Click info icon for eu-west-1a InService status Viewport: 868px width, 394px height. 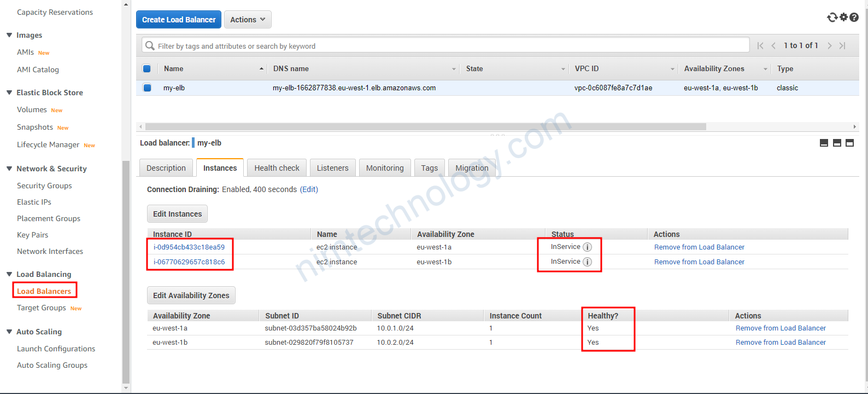coord(587,247)
